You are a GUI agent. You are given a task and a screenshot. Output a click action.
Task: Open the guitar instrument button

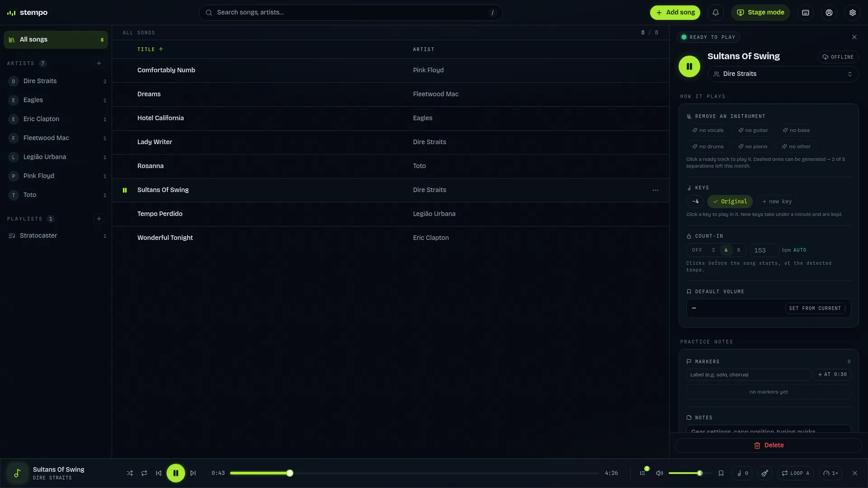coord(765,473)
